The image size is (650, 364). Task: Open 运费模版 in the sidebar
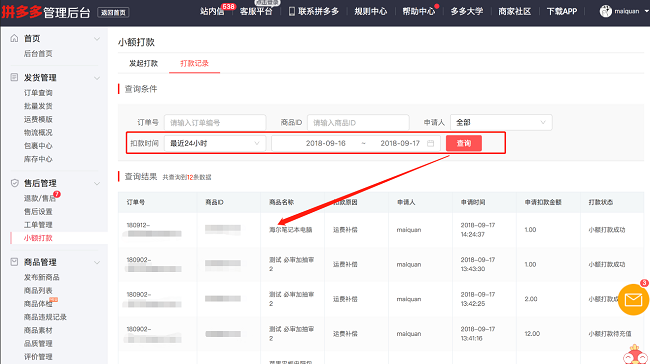pos(38,119)
